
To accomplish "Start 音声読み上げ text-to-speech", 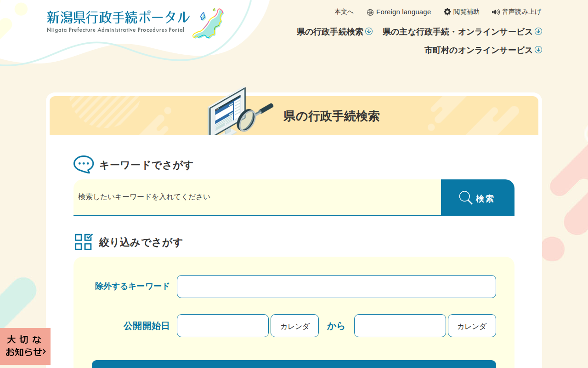I will pos(516,12).
